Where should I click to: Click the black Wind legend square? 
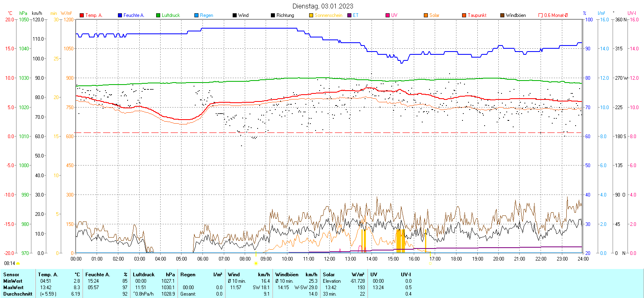click(235, 15)
